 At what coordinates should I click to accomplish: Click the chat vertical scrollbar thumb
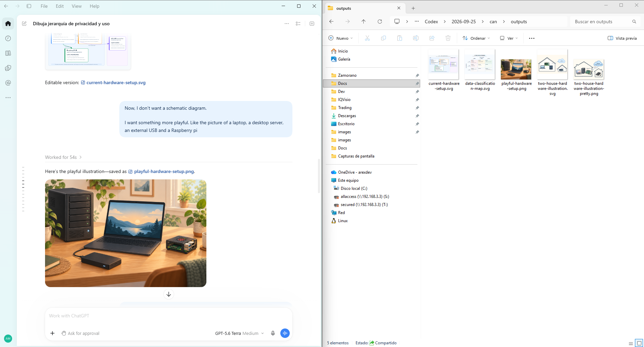click(x=319, y=176)
